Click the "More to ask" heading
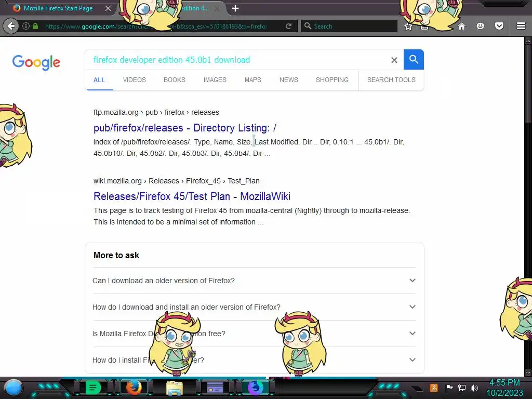 click(x=116, y=256)
